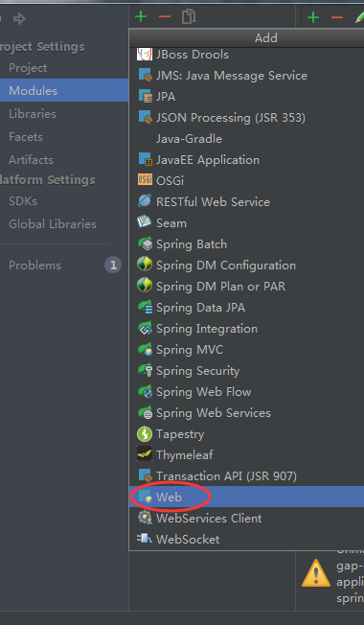Choose WebSocket menu entry text
The height and width of the screenshot is (625, 364).
tap(188, 540)
